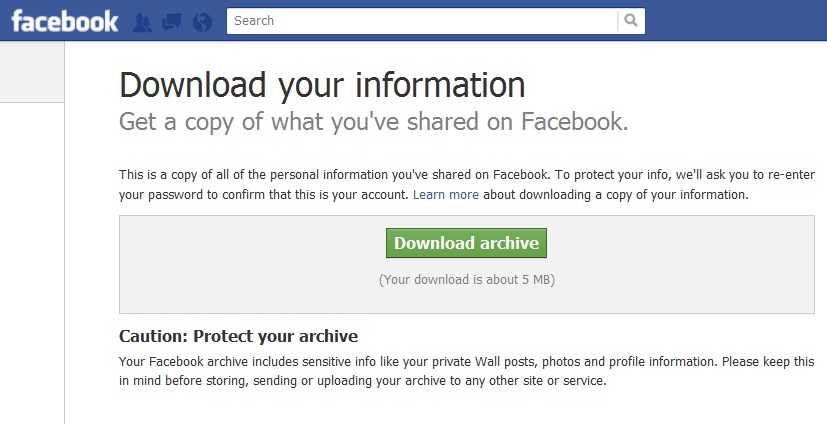
Task: Click the green Download archive button
Action: [x=466, y=243]
